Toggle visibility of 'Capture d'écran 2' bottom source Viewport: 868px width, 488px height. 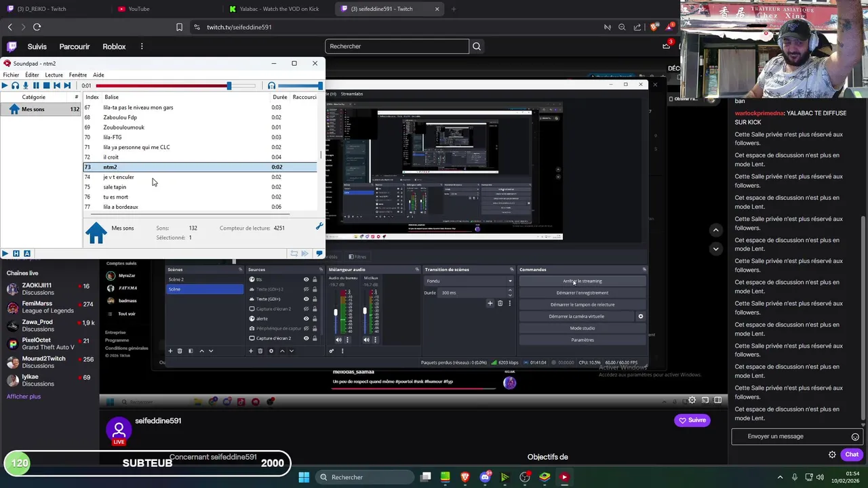(x=306, y=338)
